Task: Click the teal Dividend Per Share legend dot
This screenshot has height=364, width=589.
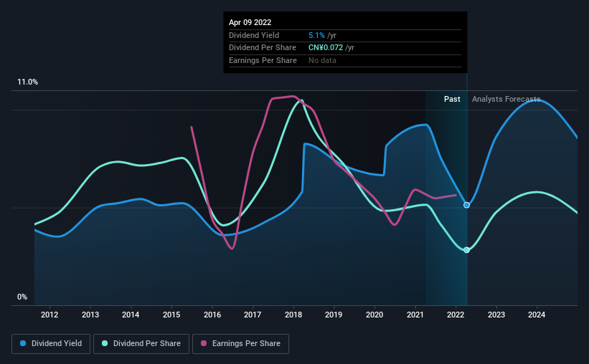Action: click(105, 343)
